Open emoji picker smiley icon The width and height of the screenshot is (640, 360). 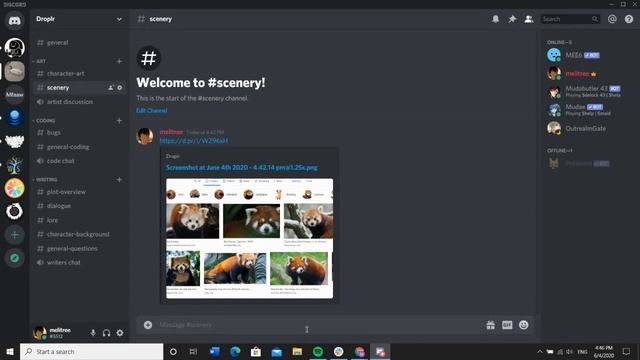523,325
